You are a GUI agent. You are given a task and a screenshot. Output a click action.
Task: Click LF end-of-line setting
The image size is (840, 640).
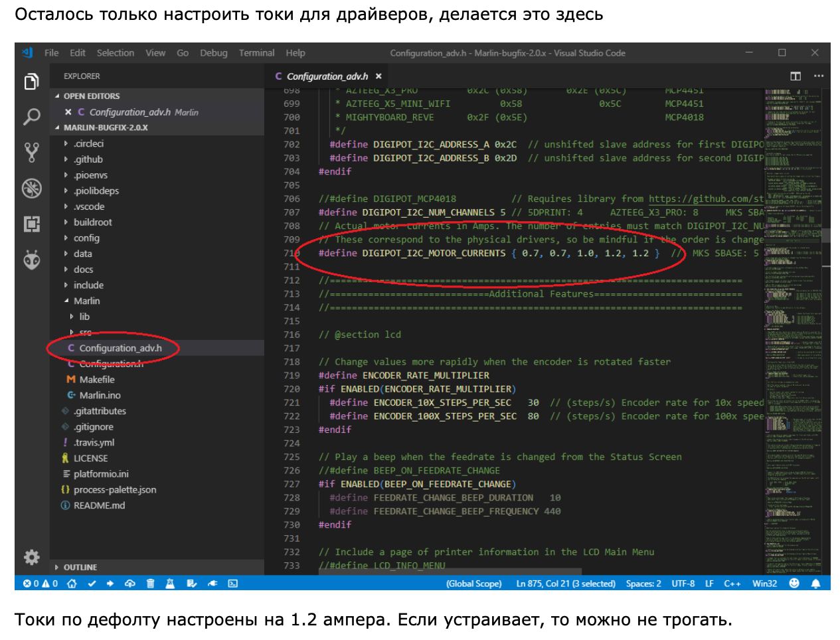pyautogui.click(x=709, y=584)
